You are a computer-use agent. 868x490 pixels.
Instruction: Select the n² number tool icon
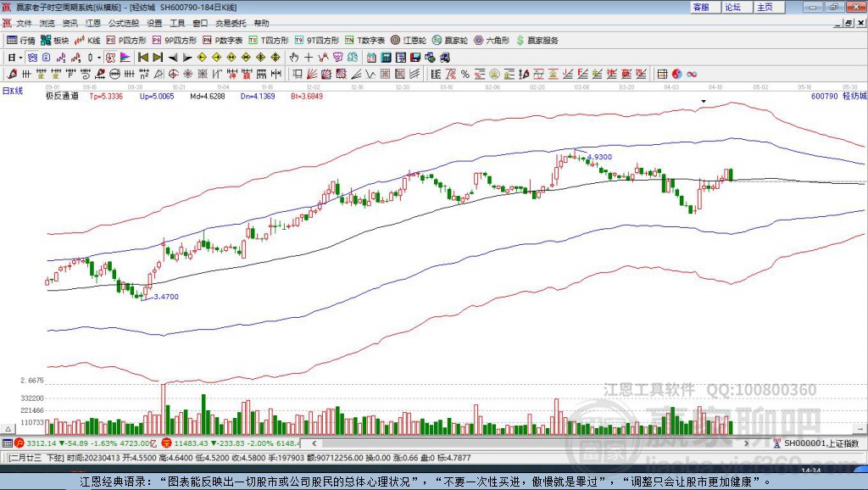(144, 75)
